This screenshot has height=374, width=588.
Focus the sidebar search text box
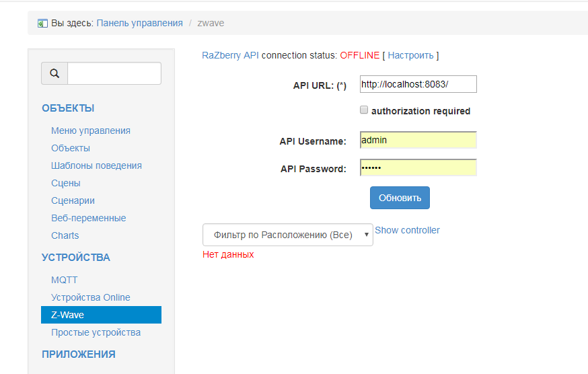[114, 73]
